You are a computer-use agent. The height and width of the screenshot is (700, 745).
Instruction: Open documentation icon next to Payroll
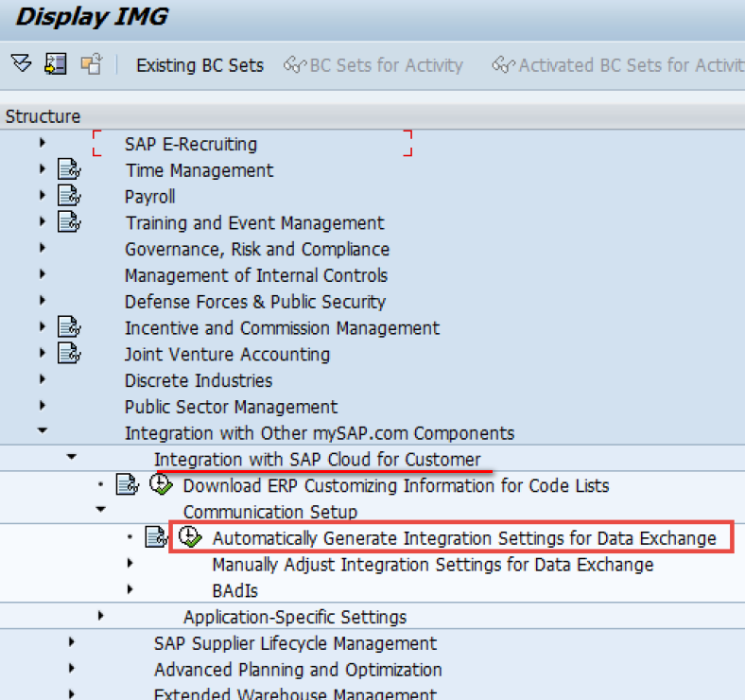click(69, 197)
